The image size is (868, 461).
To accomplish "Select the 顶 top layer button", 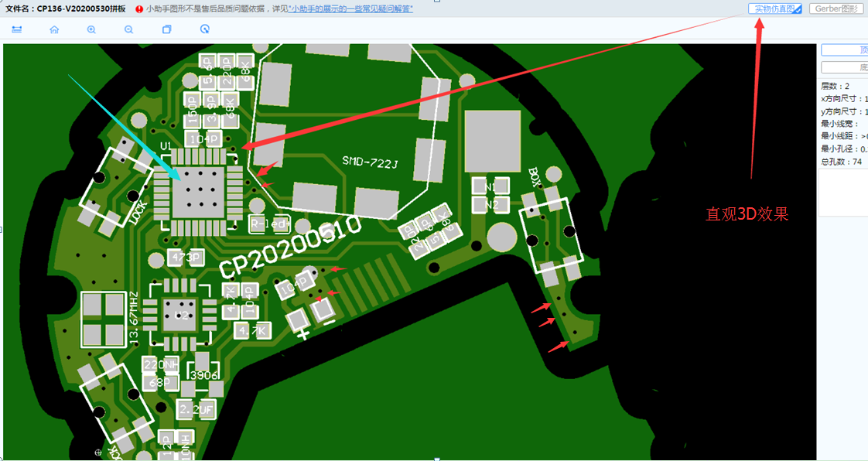I will pyautogui.click(x=845, y=50).
